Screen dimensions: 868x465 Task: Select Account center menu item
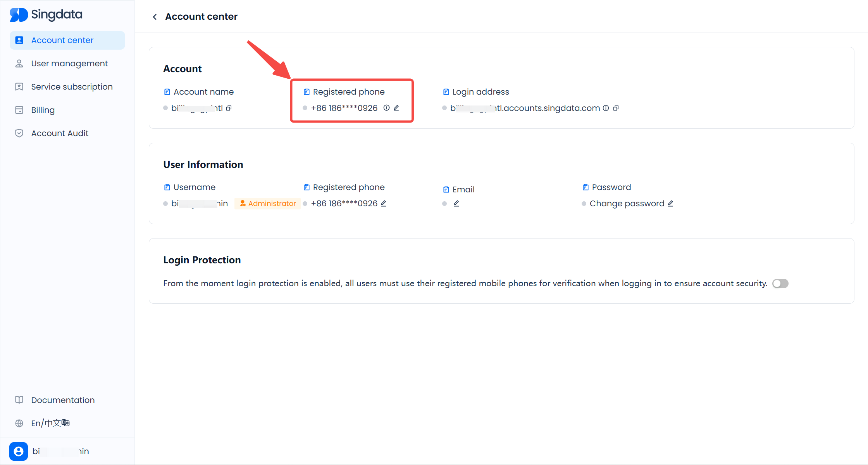tap(62, 40)
